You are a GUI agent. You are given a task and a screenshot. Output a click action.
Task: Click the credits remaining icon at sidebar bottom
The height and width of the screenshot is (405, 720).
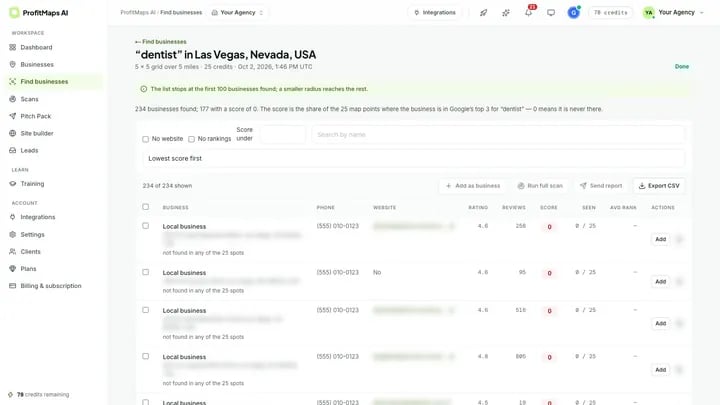tap(11, 394)
